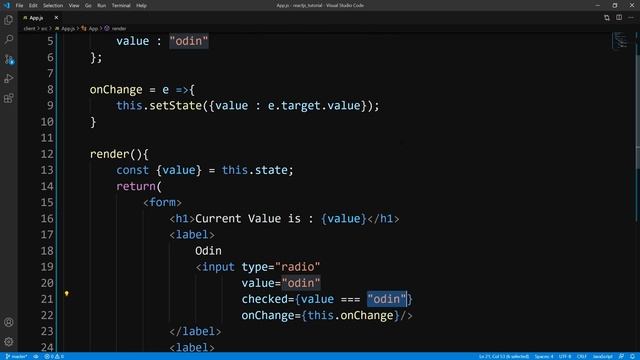The width and height of the screenshot is (640, 360).
Task: Open the Help menu
Action: click(x=141, y=5)
